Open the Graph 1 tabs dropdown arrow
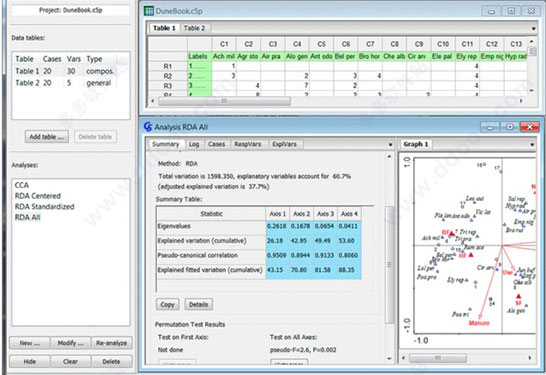This screenshot has height=375, width=546. [x=532, y=144]
